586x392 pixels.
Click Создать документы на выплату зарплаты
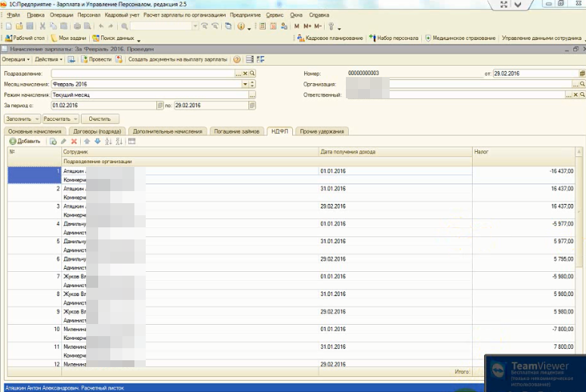(178, 59)
